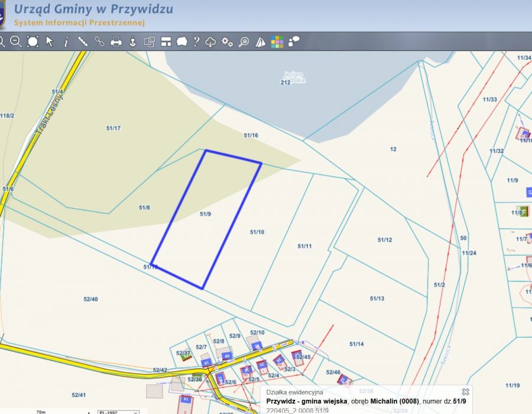Click parcel label 52/40 on map
This screenshot has height=414, width=532.
coord(90,299)
